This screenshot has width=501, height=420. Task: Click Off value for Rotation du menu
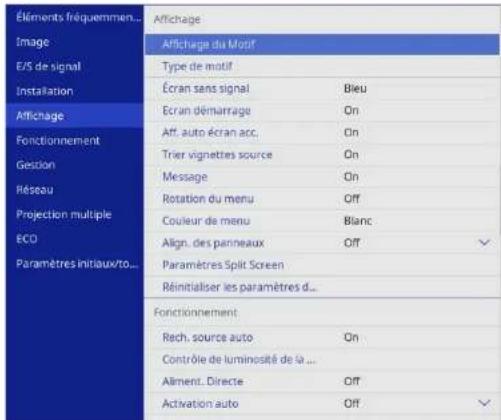pyautogui.click(x=352, y=199)
